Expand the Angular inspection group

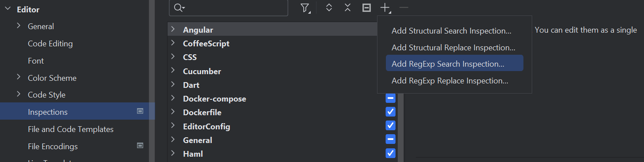point(174,30)
